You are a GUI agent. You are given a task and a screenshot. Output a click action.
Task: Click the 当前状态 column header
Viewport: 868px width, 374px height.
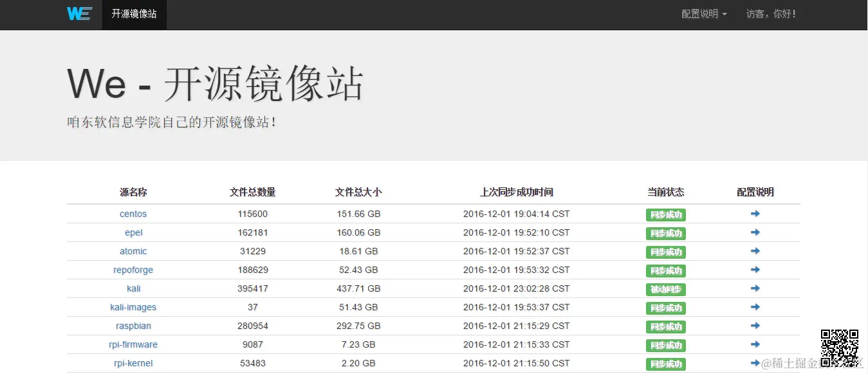coord(665,192)
